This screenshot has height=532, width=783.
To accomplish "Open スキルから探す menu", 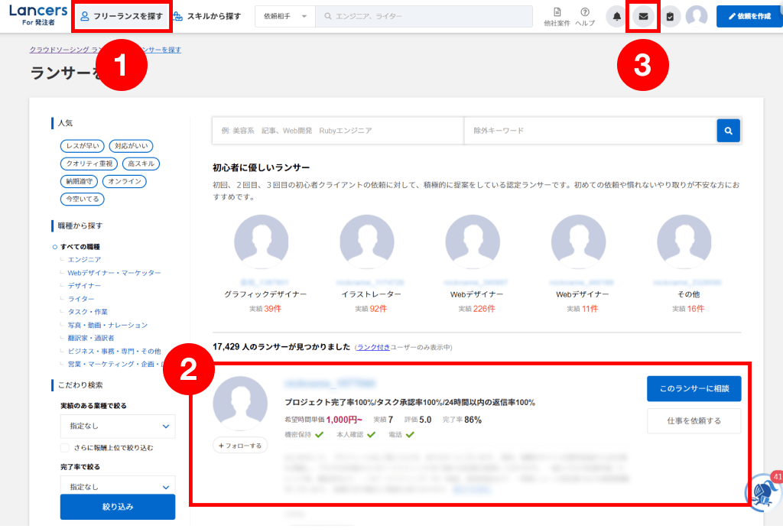I will pyautogui.click(x=206, y=16).
